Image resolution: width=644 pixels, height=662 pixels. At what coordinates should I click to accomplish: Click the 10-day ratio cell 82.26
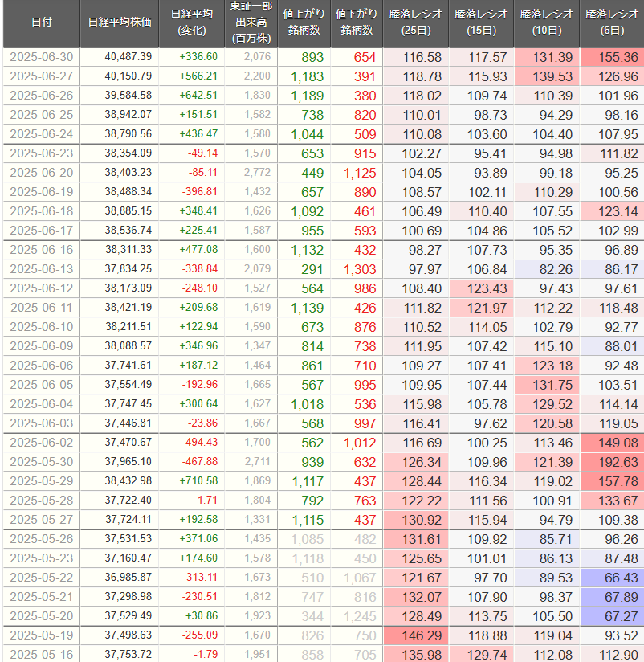pos(547,269)
